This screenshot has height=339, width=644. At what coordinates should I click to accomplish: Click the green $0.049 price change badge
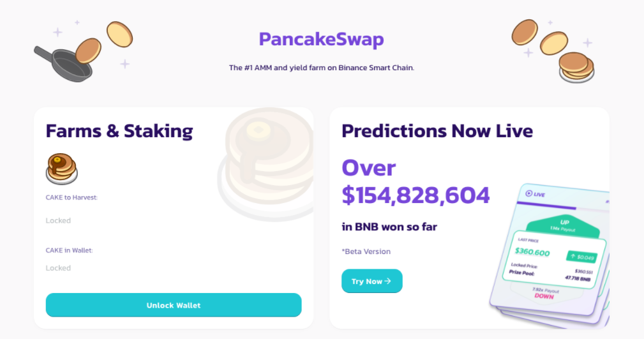pyautogui.click(x=582, y=257)
